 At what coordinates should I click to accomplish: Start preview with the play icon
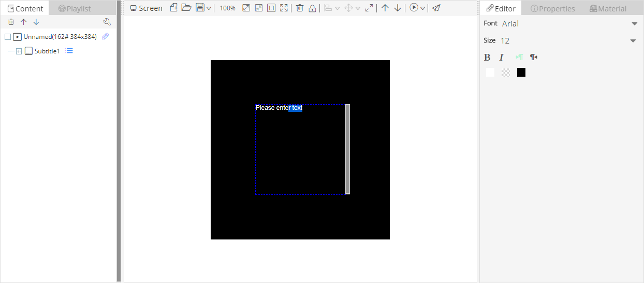[414, 8]
